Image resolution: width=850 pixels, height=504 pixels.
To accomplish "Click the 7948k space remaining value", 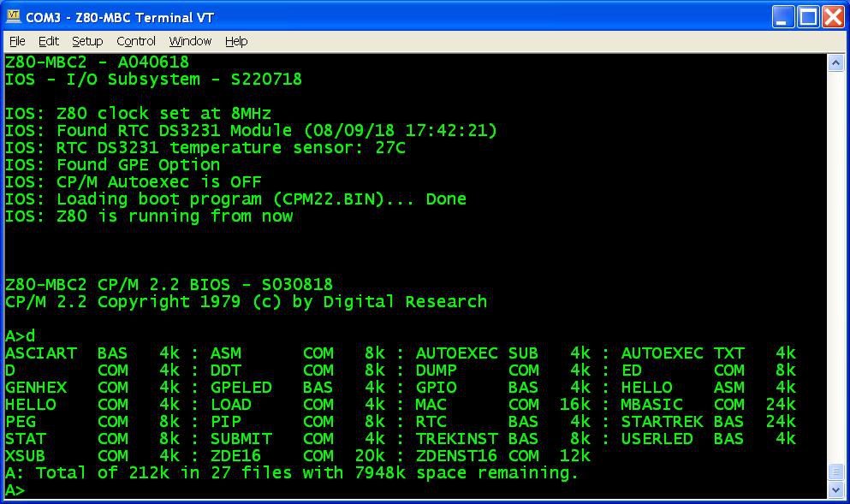I will (x=380, y=473).
